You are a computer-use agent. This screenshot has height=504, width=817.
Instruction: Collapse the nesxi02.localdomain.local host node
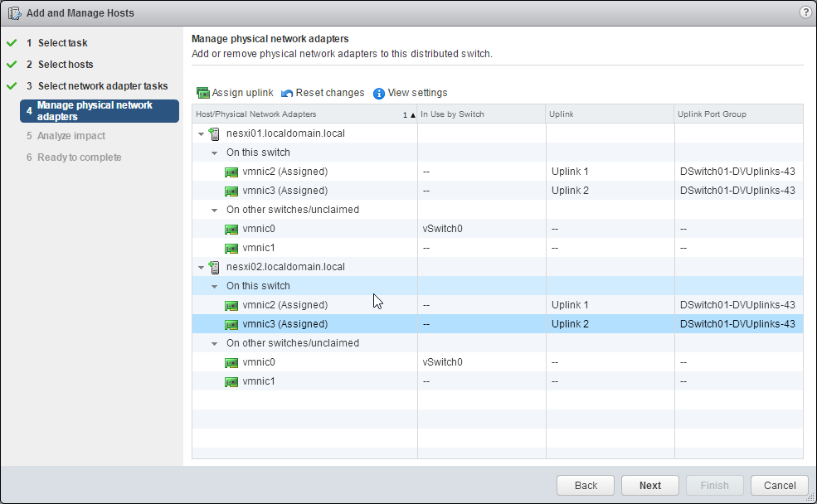pos(202,267)
